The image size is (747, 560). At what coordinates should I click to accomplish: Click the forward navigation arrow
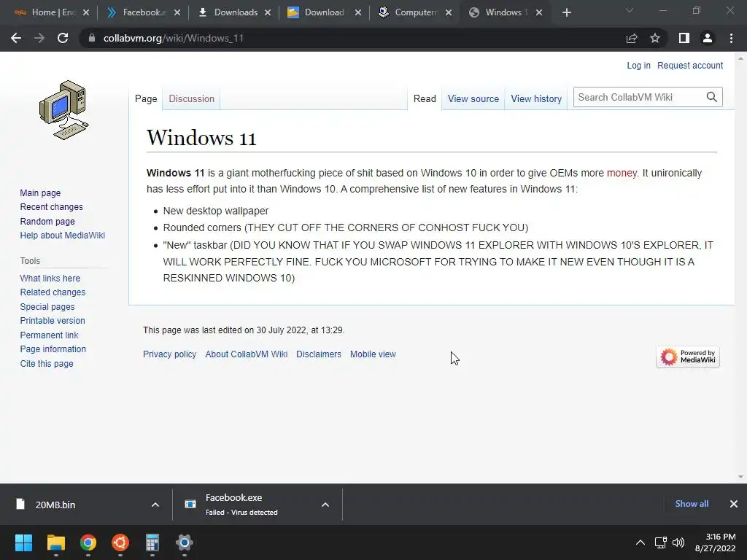point(39,38)
